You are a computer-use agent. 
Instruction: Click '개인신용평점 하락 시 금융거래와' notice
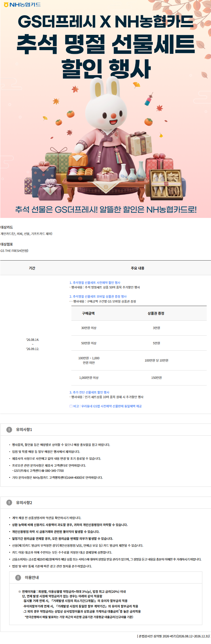tap(56, 532)
